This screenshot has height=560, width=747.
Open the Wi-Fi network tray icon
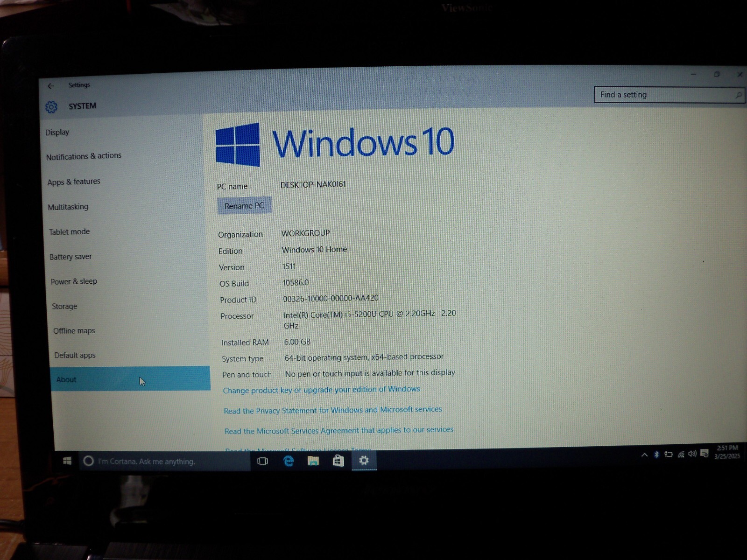pyautogui.click(x=681, y=454)
